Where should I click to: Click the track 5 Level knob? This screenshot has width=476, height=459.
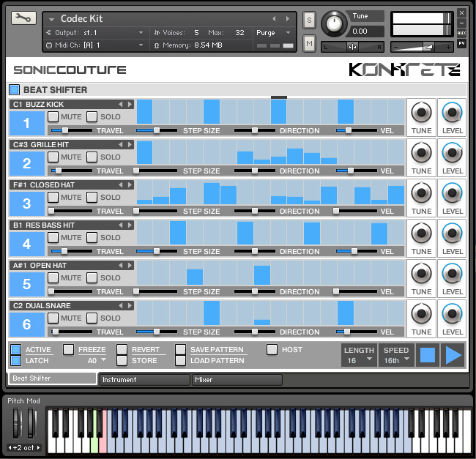452,273
